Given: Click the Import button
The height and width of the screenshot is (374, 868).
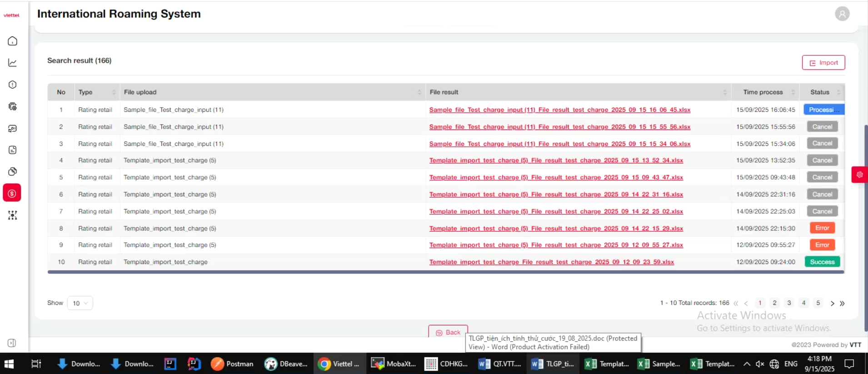Looking at the screenshot, I should click(x=823, y=63).
